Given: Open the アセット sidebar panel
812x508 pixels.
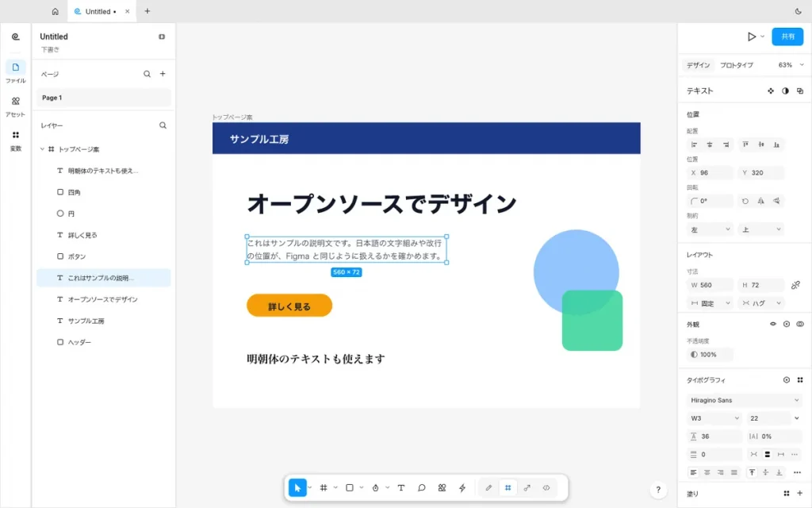Looking at the screenshot, I should (16, 106).
